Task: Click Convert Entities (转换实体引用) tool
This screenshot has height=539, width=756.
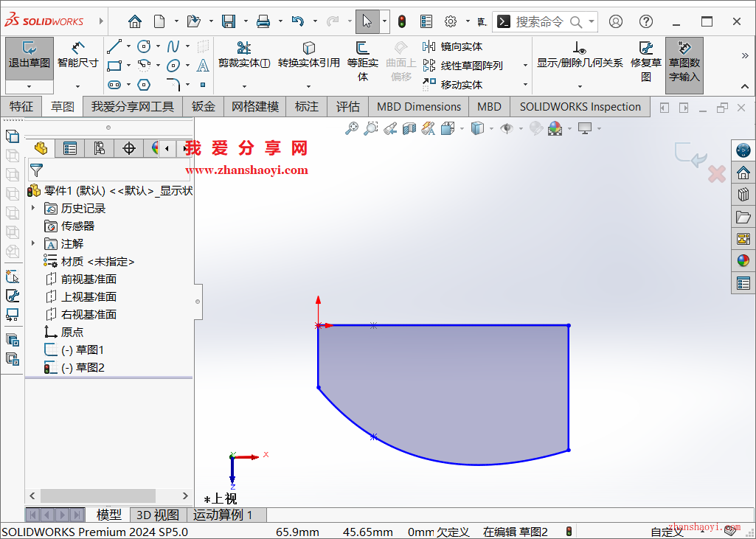Action: tap(308, 55)
